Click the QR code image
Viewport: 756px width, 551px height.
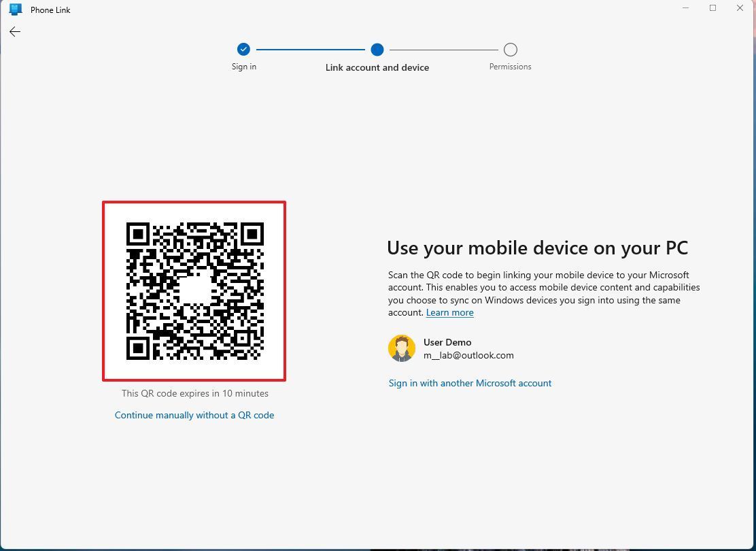tap(194, 291)
